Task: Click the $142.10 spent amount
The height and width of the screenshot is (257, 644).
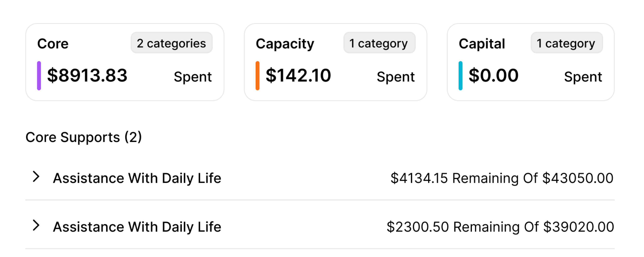Action: tap(298, 75)
